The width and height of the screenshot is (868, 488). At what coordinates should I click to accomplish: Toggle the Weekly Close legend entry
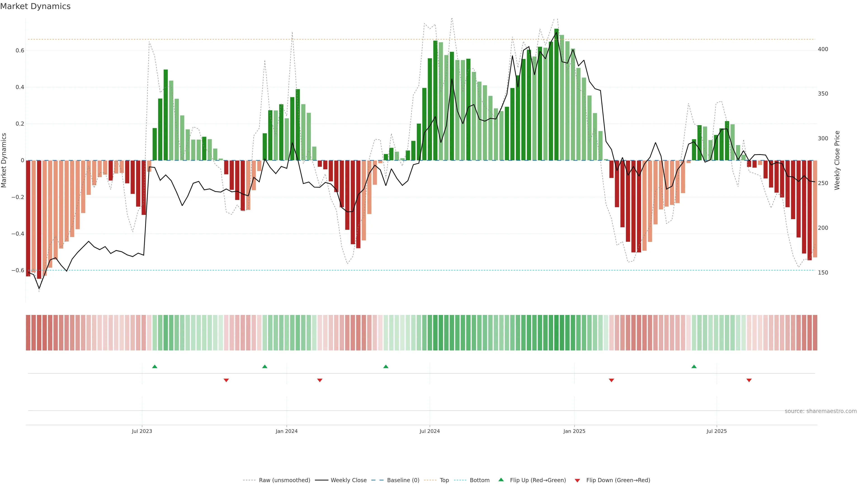point(348,480)
